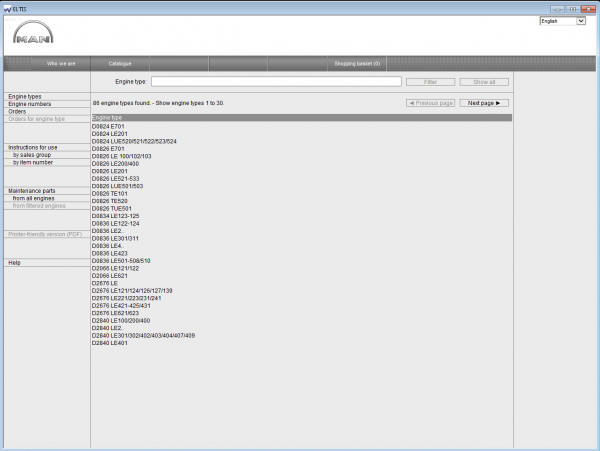The image size is (600, 451).
Task: Select engine D0826 LE201
Action: (110, 171)
